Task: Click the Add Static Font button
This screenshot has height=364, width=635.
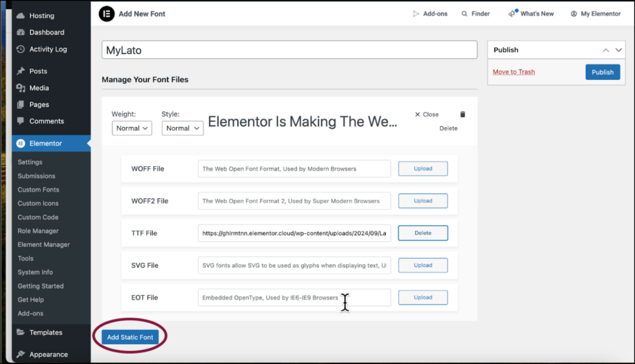Action: [x=130, y=337]
